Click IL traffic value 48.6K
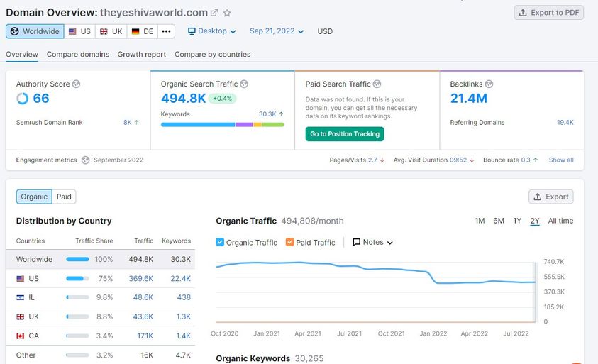The height and width of the screenshot is (364, 598). [x=143, y=297]
